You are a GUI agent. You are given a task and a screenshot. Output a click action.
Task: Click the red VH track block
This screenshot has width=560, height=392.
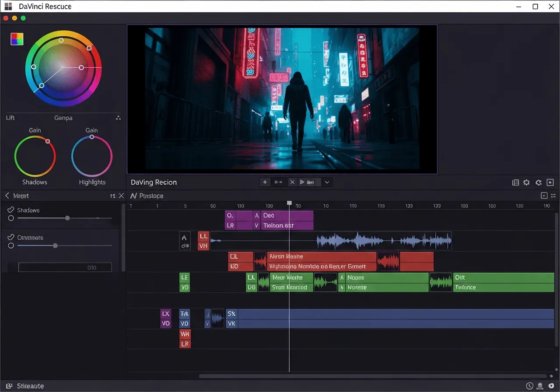point(203,246)
